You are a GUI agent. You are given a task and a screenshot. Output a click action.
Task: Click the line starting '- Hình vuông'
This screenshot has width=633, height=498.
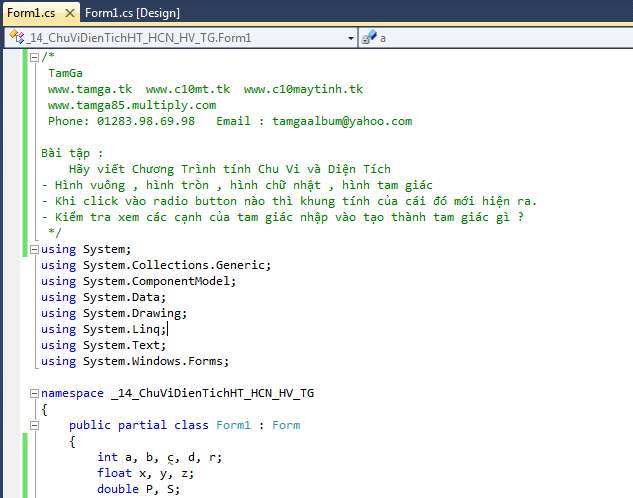pyautogui.click(x=237, y=185)
